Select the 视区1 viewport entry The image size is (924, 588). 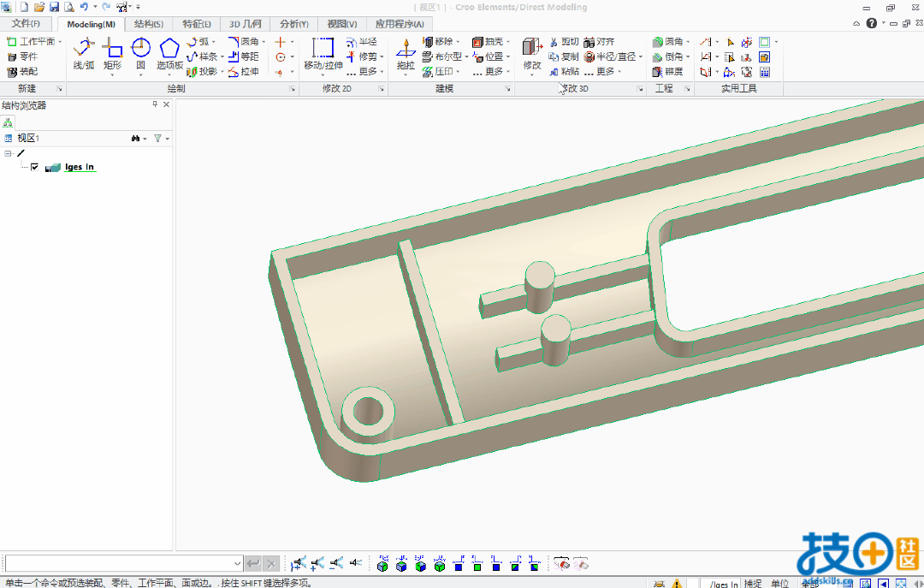tap(27, 138)
